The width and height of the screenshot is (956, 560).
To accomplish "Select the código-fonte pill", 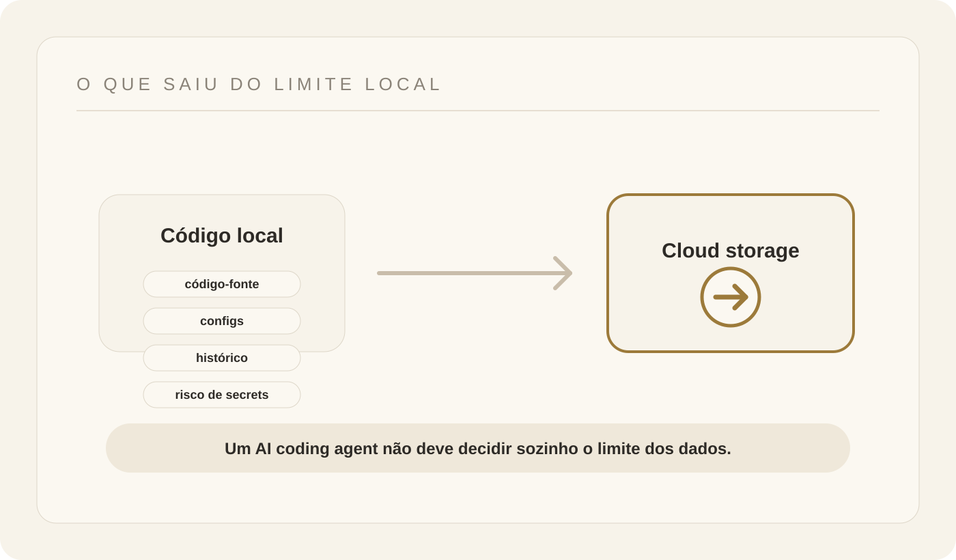I will [222, 284].
